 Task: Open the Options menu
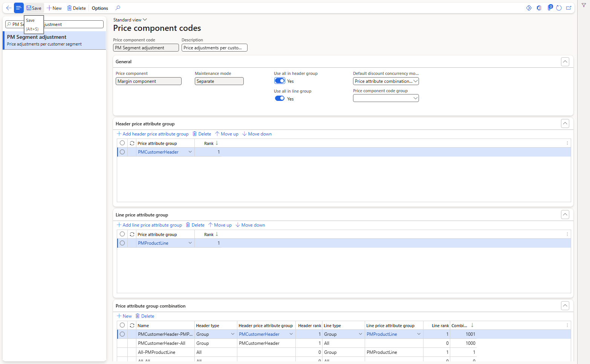[x=100, y=8]
